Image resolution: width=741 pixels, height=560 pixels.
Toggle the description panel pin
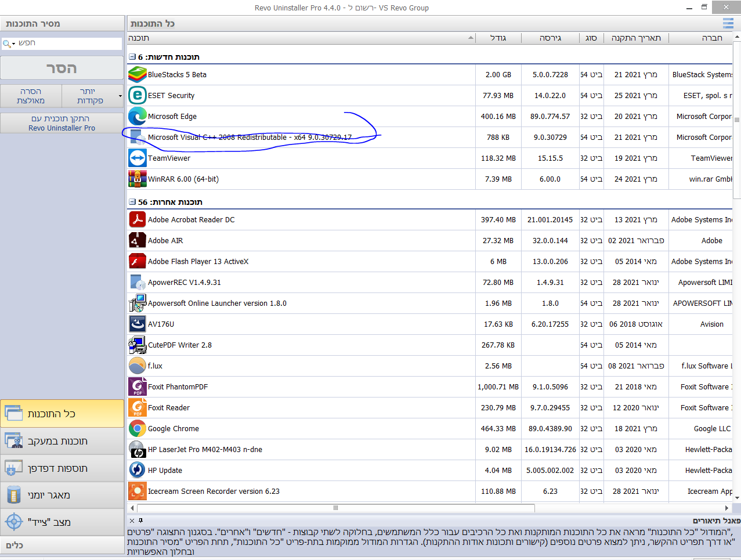tap(140, 521)
